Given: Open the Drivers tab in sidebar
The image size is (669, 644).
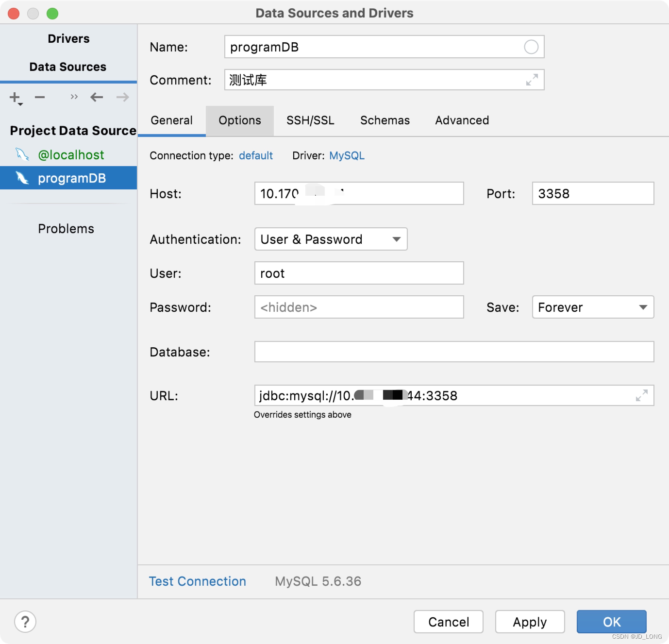Looking at the screenshot, I should coord(68,39).
